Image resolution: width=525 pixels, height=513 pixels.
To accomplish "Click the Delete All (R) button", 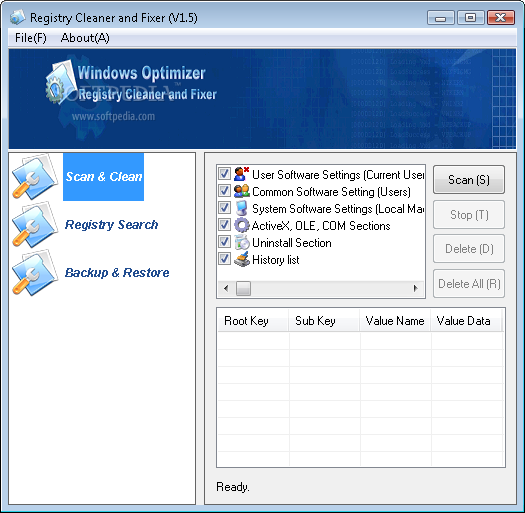I will click(x=469, y=284).
